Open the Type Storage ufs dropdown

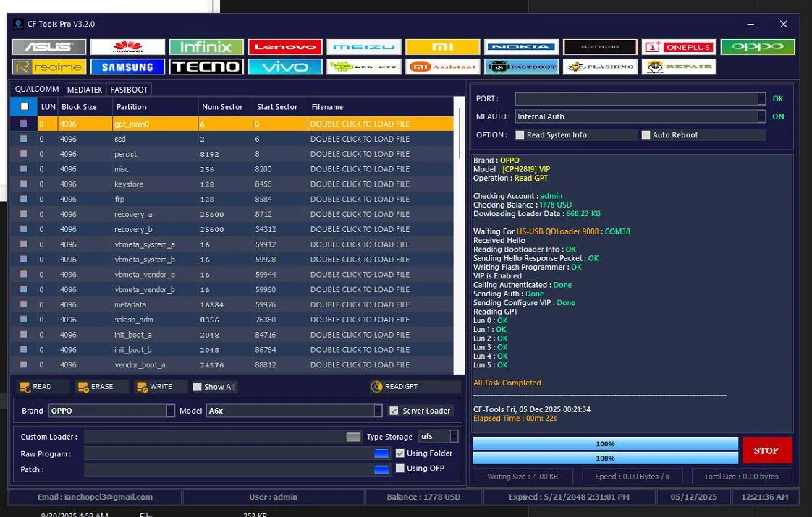[x=454, y=436]
